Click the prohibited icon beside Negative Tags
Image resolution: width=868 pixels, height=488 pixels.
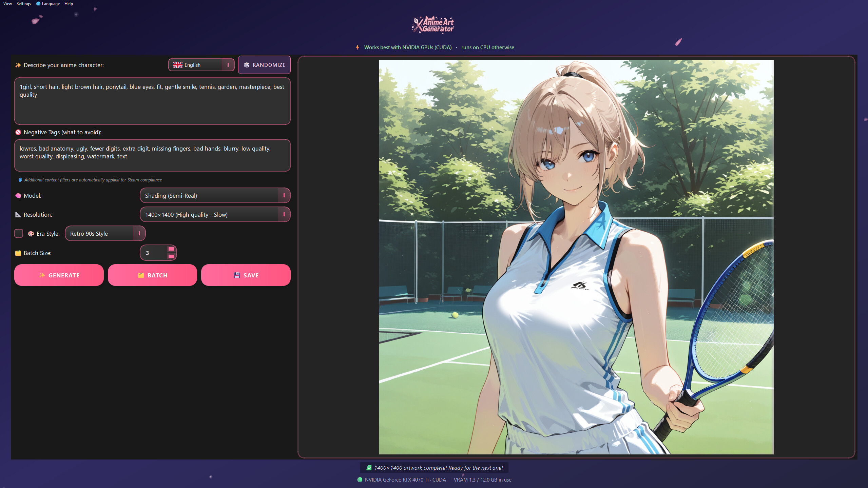18,132
